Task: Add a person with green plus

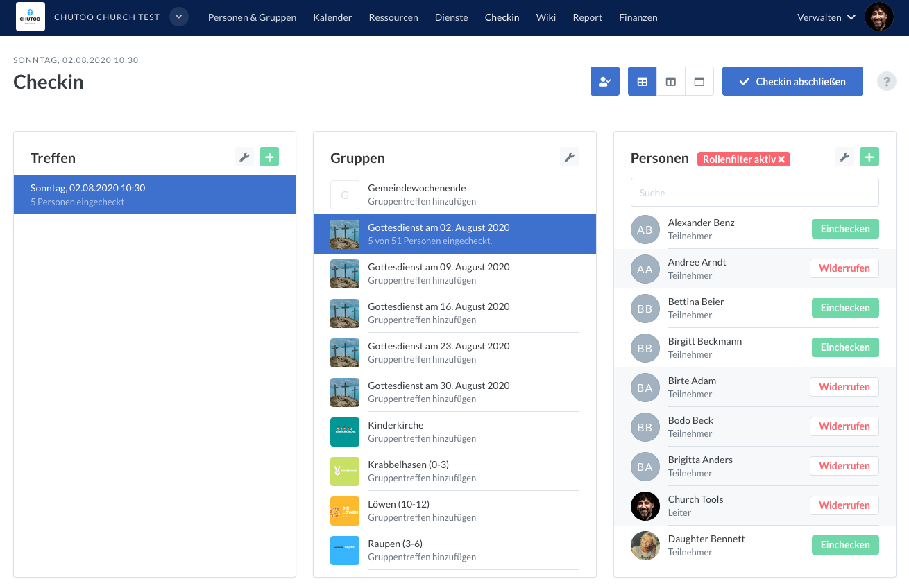Action: pyautogui.click(x=869, y=157)
